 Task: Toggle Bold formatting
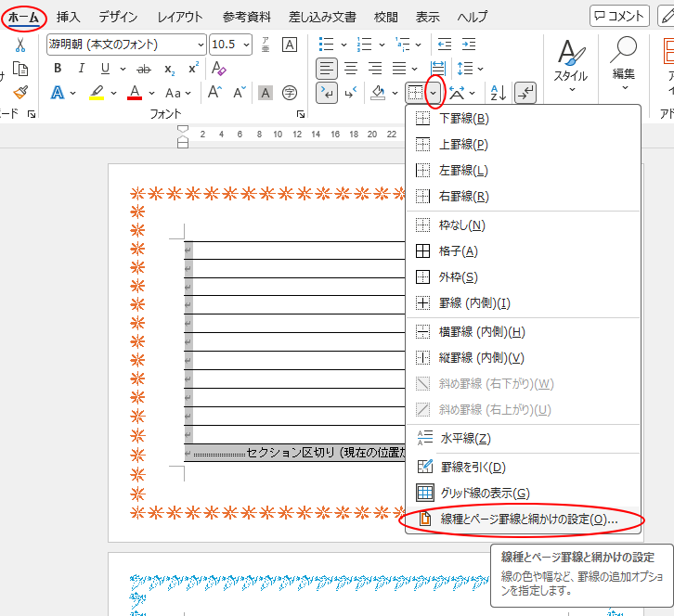point(58,69)
